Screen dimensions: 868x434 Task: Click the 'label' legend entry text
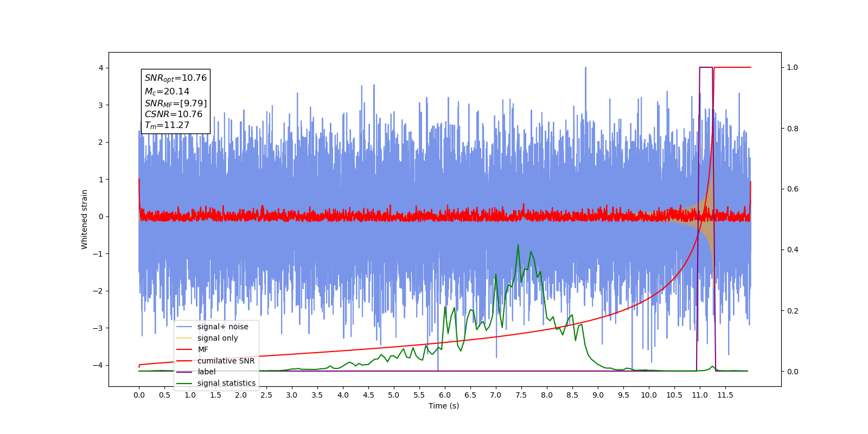[x=207, y=372]
